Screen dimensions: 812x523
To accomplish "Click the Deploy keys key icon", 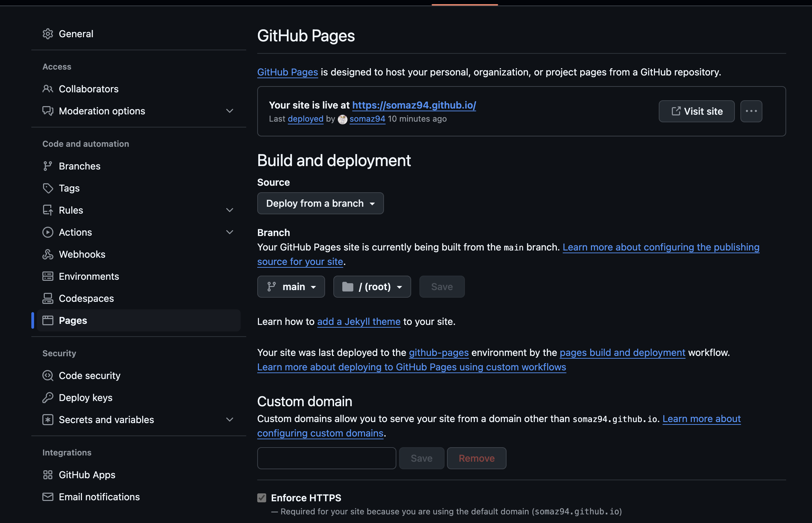I will (x=48, y=398).
